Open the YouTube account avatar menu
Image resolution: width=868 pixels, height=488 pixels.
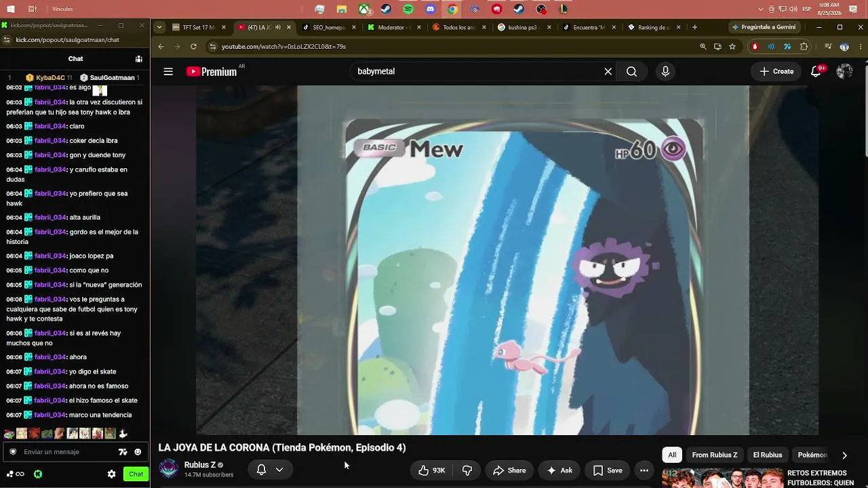tap(844, 71)
